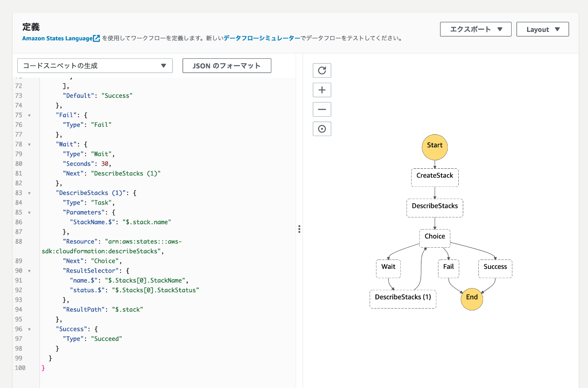Screen dimensions: 588x388
Task: Open the Layout options menu
Action: click(542, 29)
